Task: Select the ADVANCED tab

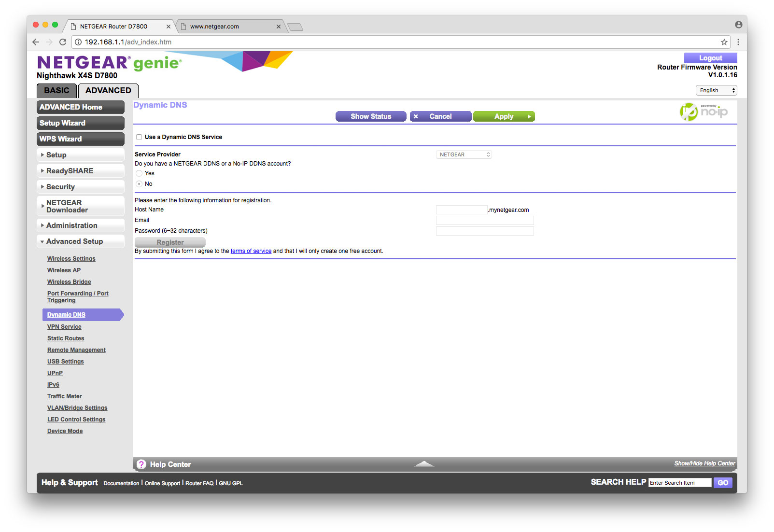Action: [x=108, y=91]
